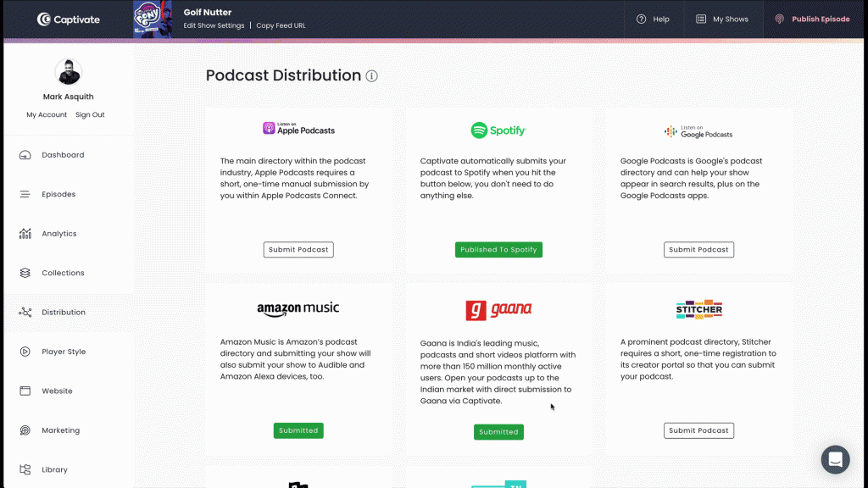This screenshot has width=868, height=488.
Task: Sign Out of the account
Action: point(90,114)
